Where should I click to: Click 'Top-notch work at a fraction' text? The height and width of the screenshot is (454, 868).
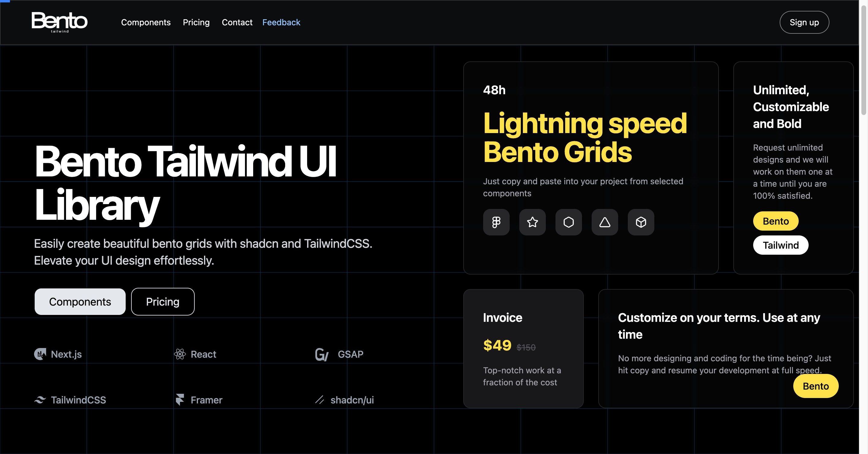[522, 376]
